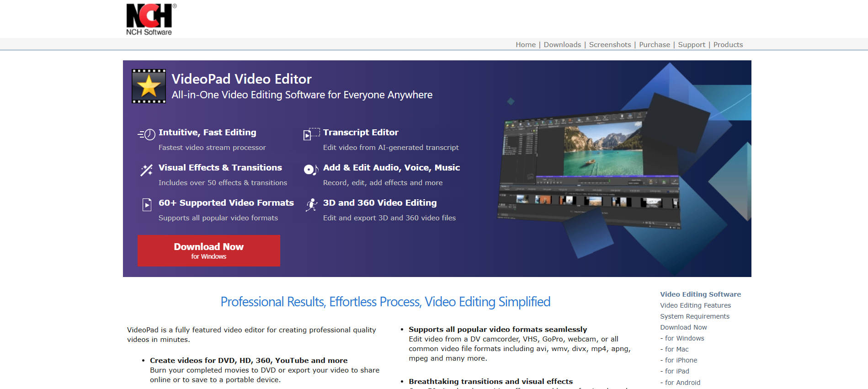
Task: Click the Audio, Voice, Music note icon
Action: (x=311, y=170)
